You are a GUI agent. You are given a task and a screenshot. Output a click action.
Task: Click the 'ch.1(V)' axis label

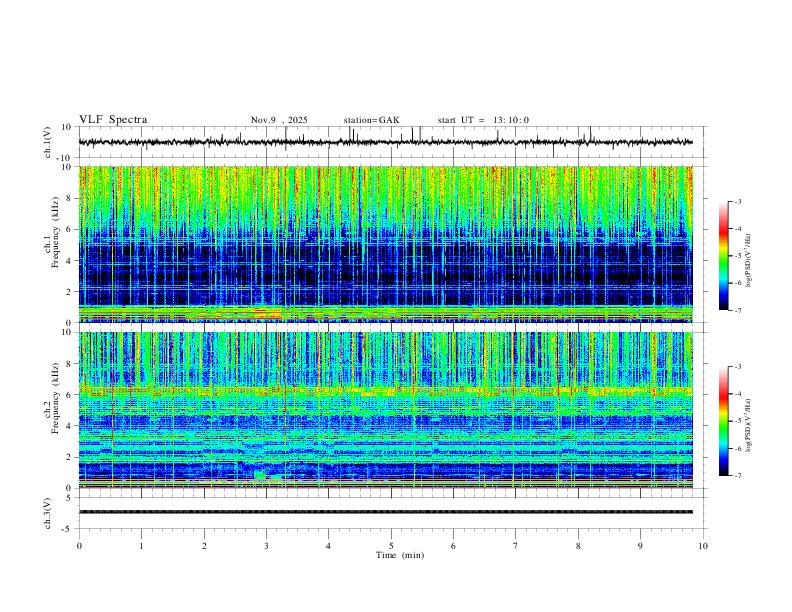pos(48,142)
